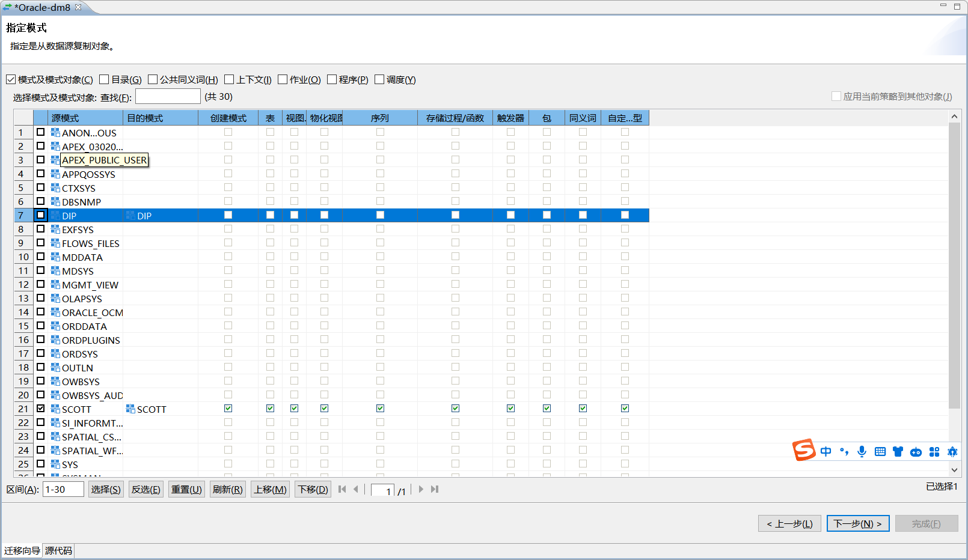968x560 pixels.
Task: Select the ORDPLUGINS schema row text
Action: (91, 340)
